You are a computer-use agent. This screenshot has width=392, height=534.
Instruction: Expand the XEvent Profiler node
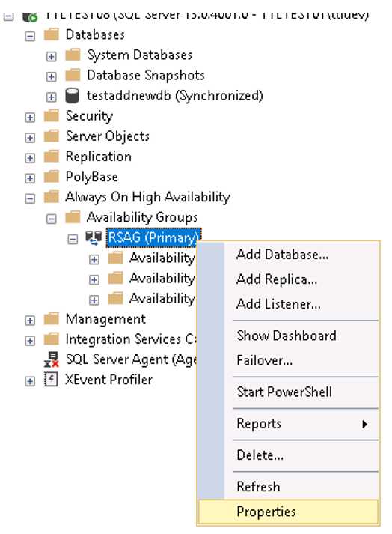pyautogui.click(x=30, y=381)
